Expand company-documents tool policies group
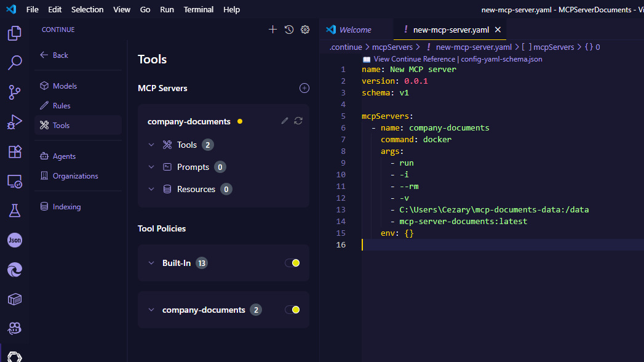Screen dimensions: 644x362 click(151, 310)
